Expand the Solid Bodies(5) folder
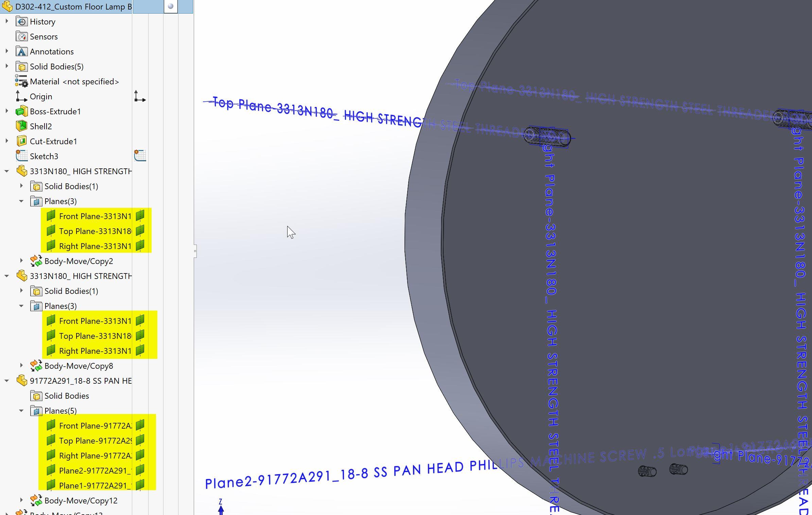812x515 pixels. [6, 66]
